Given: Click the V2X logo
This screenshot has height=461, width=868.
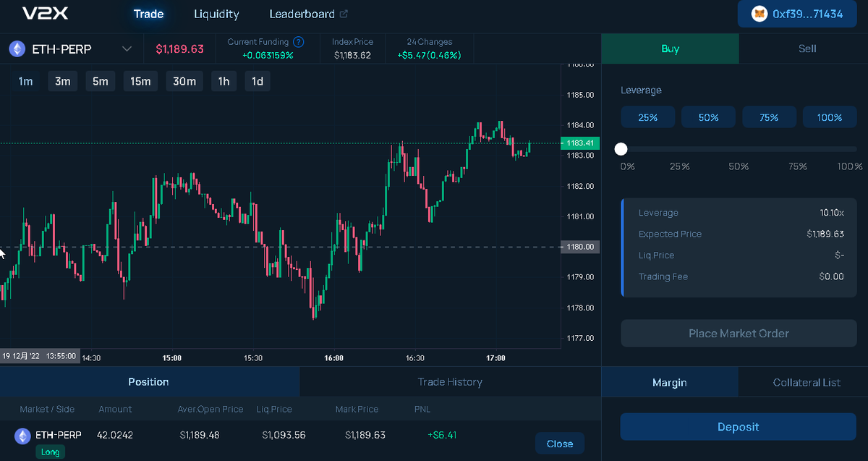Looking at the screenshot, I should 46,14.
